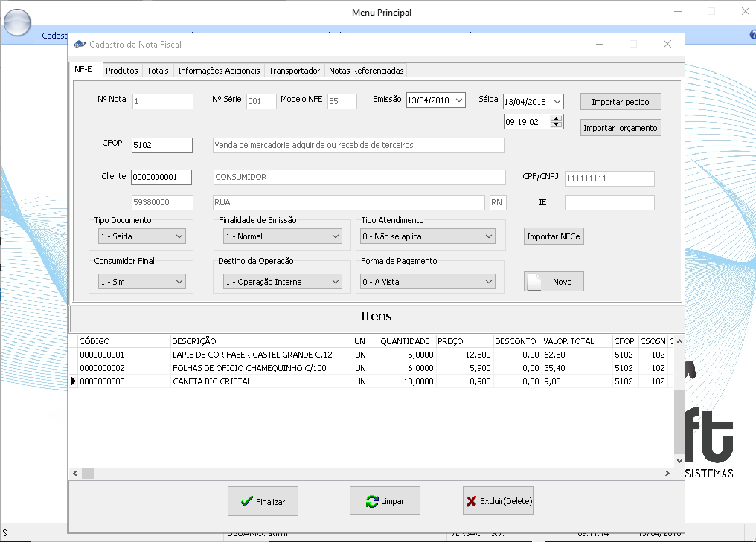Click the items grid scroll-left arrow
Screen dimensions: 756x542
[75, 473]
